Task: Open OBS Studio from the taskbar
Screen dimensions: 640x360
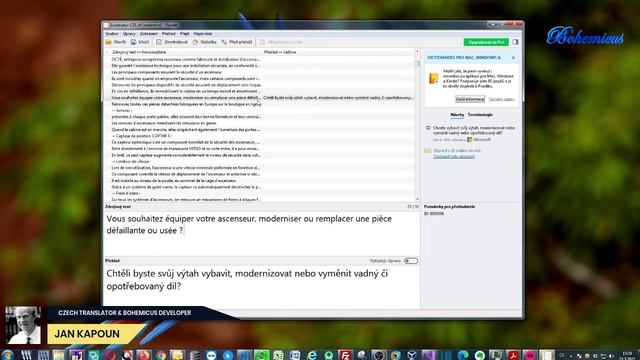Action: 378,355
